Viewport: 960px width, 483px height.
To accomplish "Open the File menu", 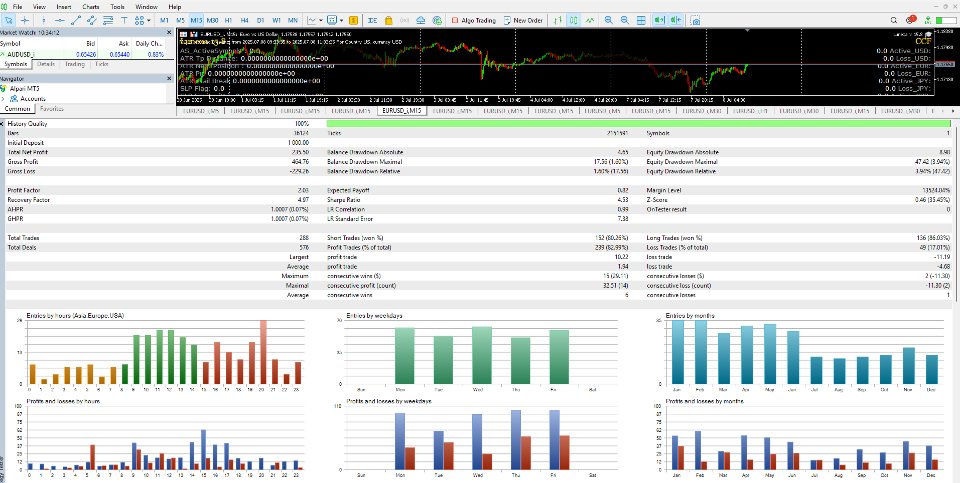I will 17,7.
